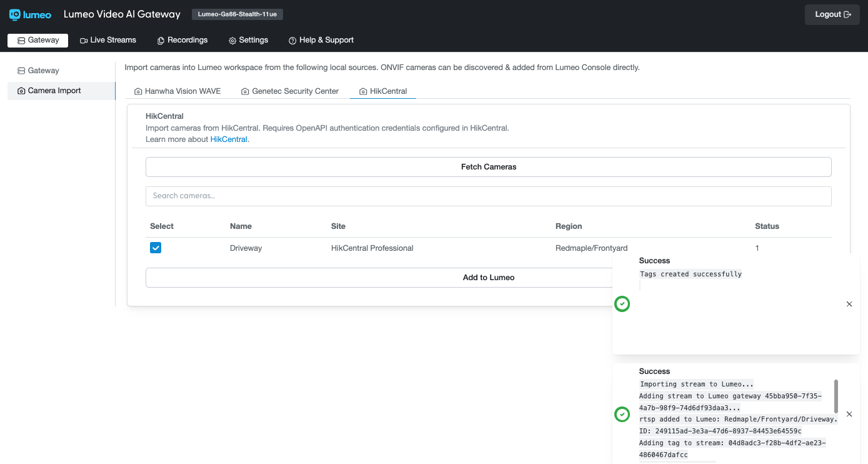Open the HikCentral learn more link

229,139
